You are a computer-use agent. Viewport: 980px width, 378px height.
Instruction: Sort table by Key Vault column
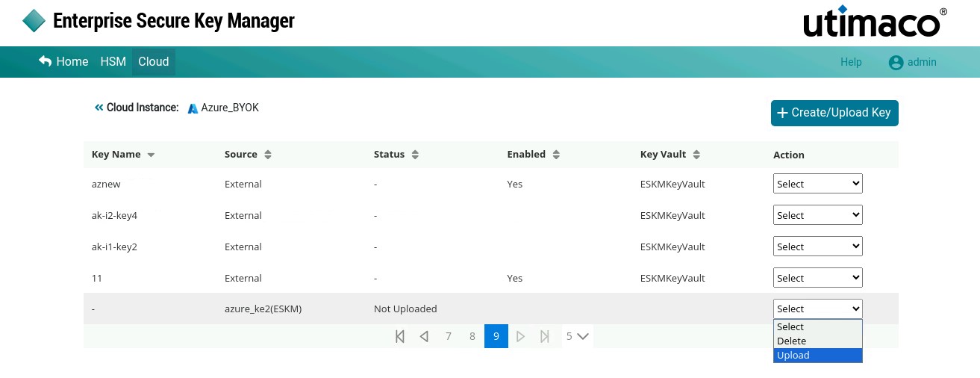696,155
